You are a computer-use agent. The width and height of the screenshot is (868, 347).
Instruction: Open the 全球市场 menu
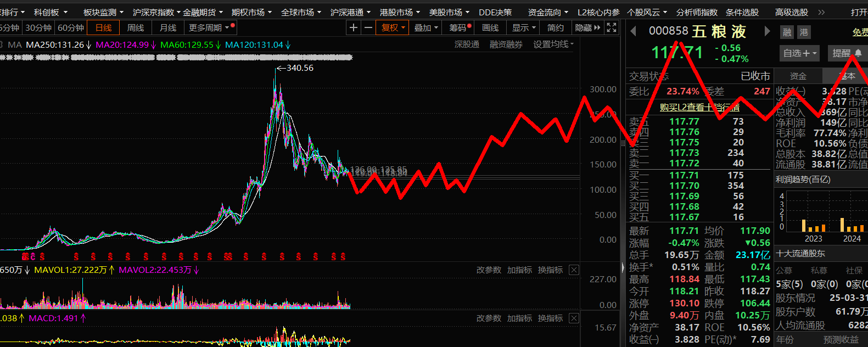(301, 12)
